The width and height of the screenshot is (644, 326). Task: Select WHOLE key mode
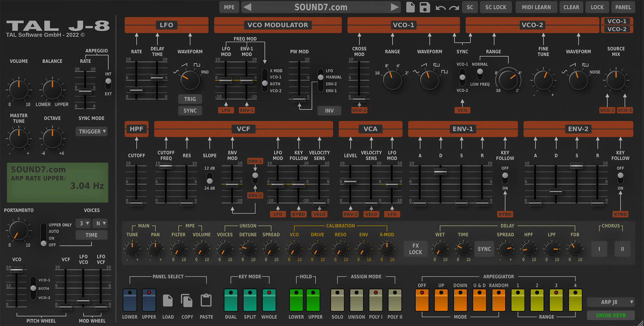coord(269,300)
